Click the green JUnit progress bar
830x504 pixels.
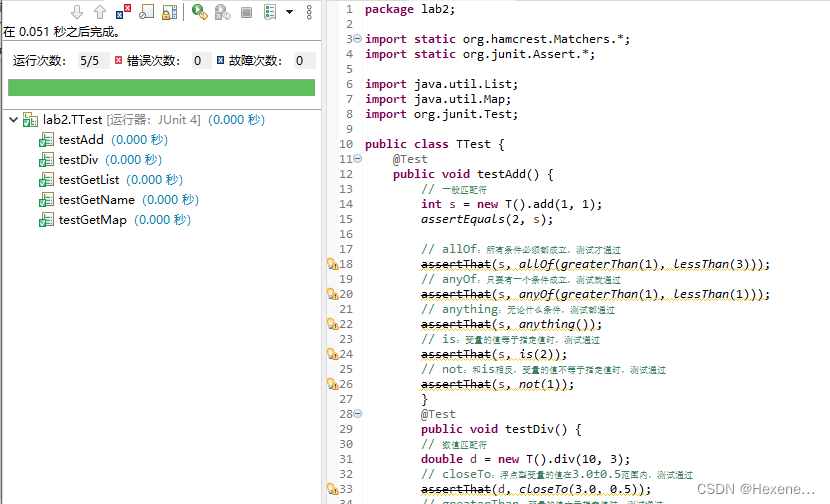pyautogui.click(x=161, y=87)
